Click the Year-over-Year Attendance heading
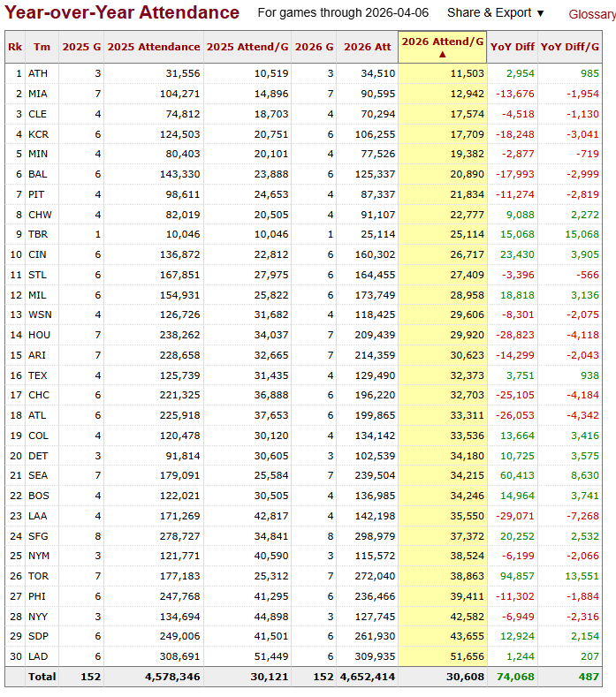 pyautogui.click(x=122, y=12)
